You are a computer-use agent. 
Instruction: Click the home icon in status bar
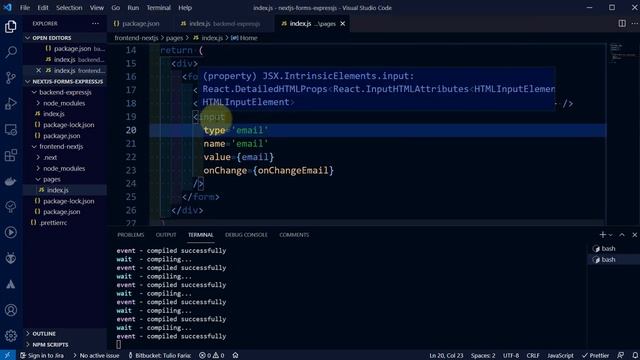click(x=236, y=356)
